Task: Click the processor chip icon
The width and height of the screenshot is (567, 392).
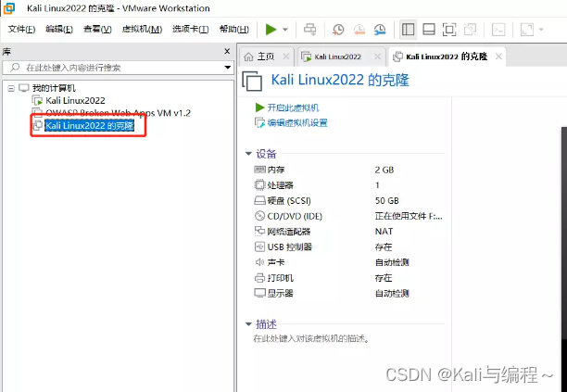Action: (x=259, y=184)
